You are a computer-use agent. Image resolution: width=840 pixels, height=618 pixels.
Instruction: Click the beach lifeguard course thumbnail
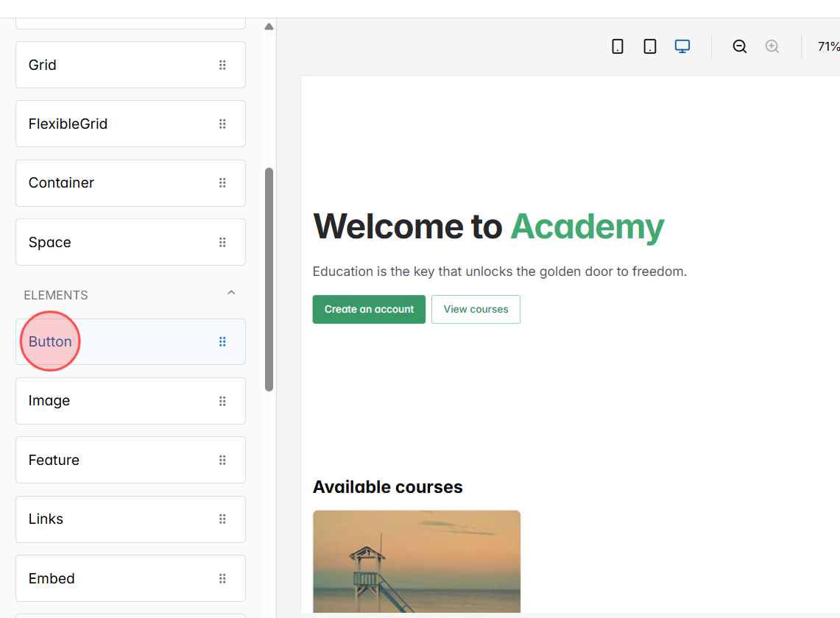coord(416,561)
